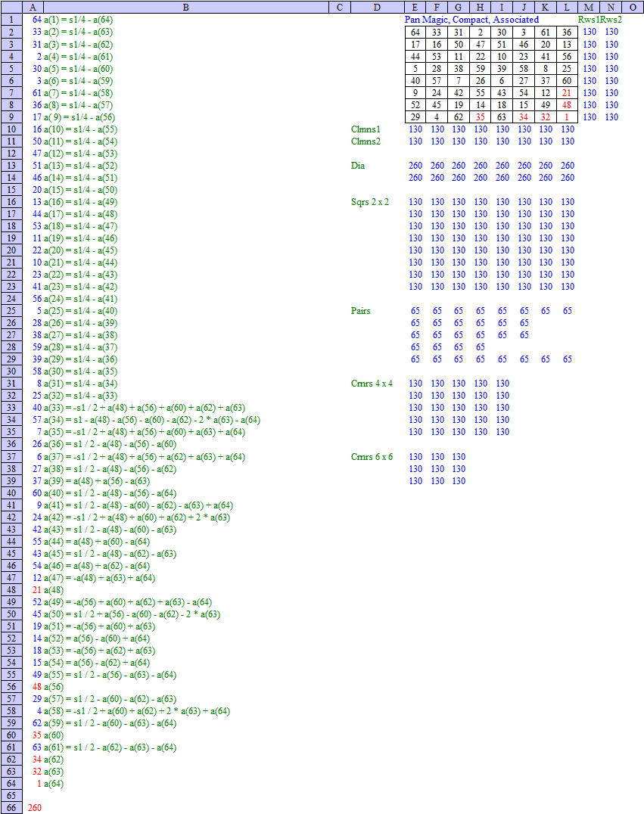This screenshot has width=644, height=814.
Task: Click column header D
Action: pos(377,8)
